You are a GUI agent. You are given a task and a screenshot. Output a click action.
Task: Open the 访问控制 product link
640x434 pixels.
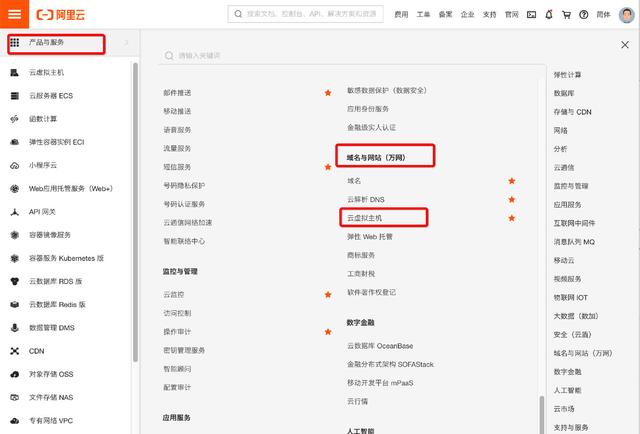[177, 313]
